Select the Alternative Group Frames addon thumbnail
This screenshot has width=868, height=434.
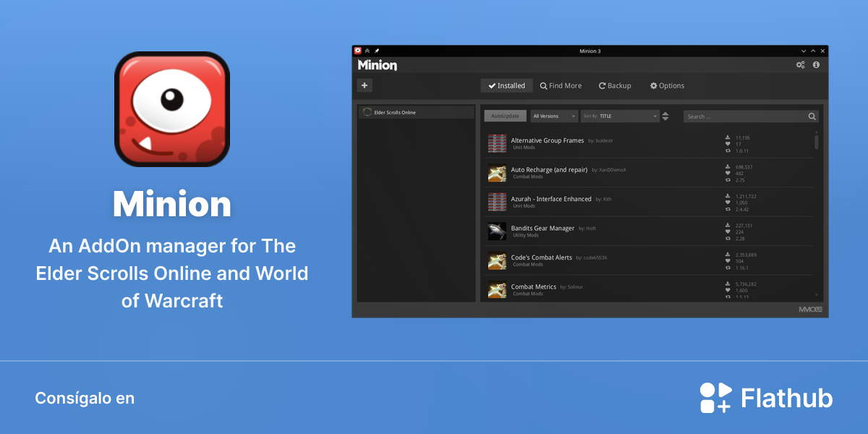[497, 143]
